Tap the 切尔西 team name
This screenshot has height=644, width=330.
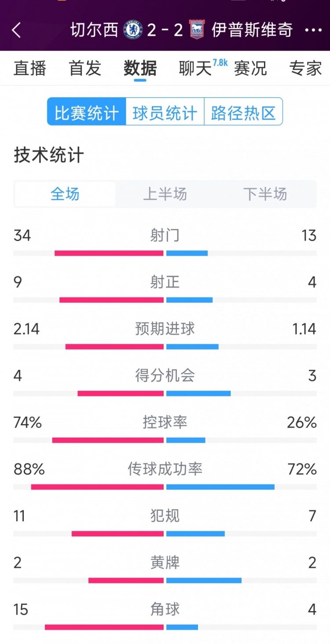tap(94, 29)
